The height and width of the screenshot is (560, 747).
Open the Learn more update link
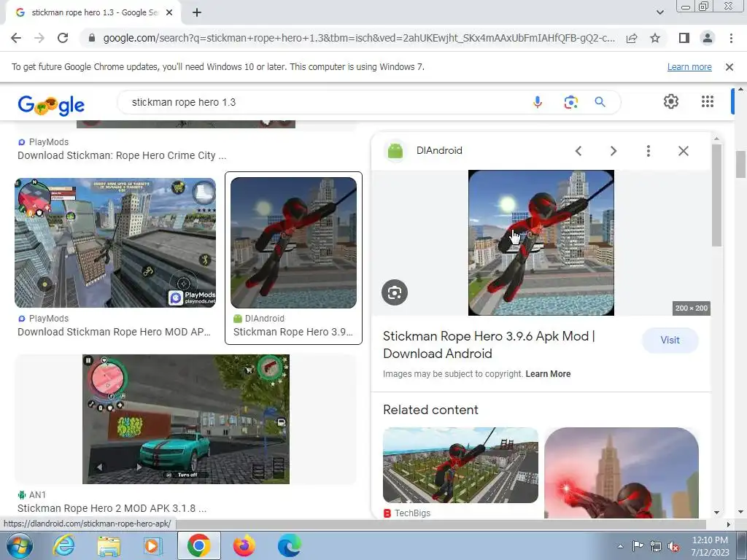[689, 67]
